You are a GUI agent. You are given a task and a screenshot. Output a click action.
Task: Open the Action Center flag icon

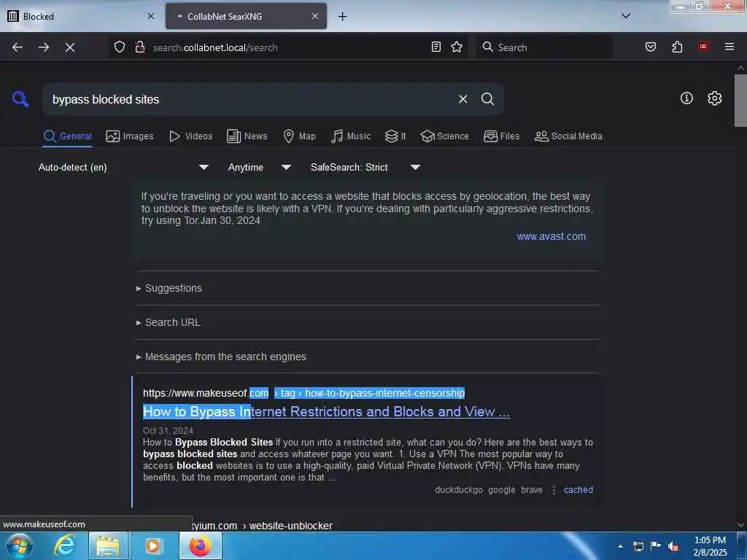pos(656,546)
